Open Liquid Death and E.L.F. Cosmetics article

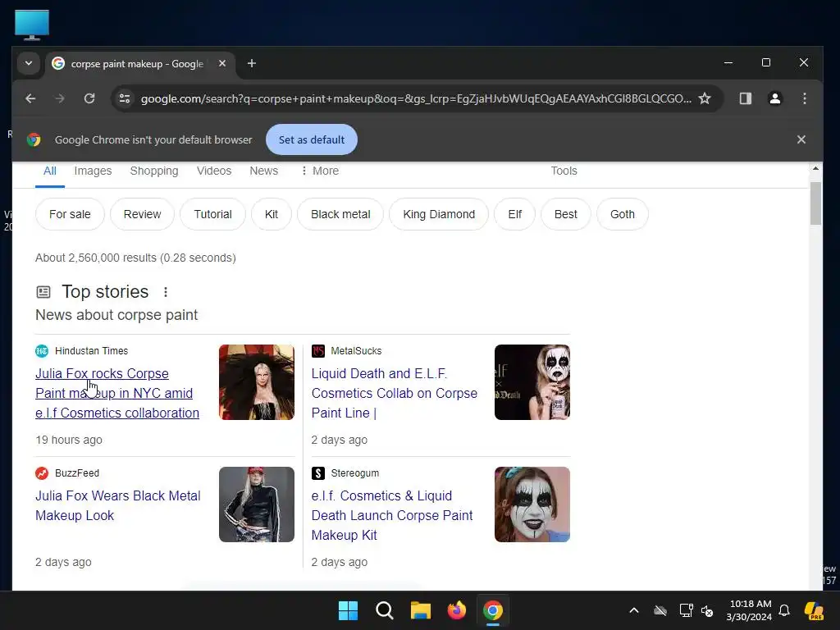pos(394,393)
